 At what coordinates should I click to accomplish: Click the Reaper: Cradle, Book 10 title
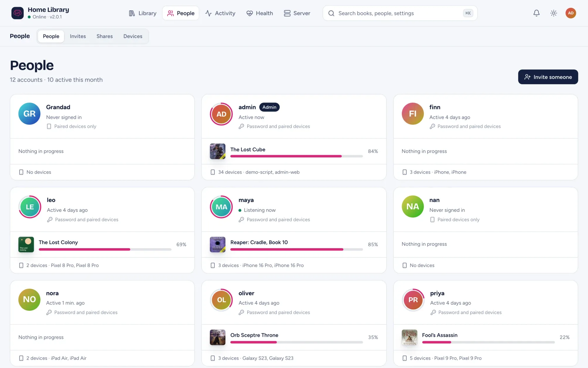pyautogui.click(x=259, y=242)
